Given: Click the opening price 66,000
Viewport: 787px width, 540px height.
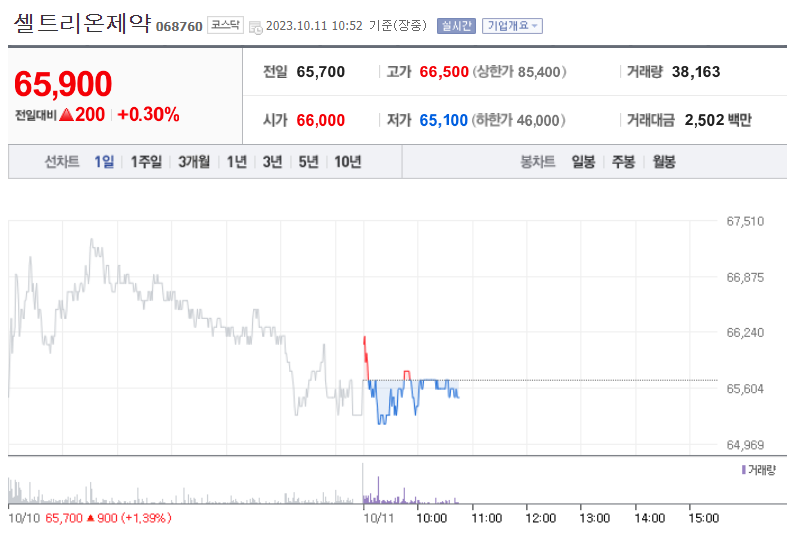Looking at the screenshot, I should click(321, 120).
